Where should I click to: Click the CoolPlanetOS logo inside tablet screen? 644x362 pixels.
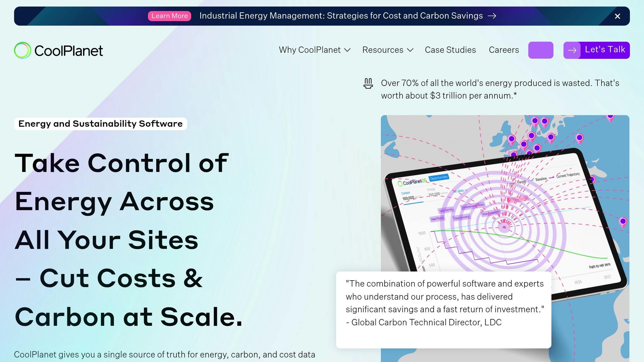coord(412,182)
